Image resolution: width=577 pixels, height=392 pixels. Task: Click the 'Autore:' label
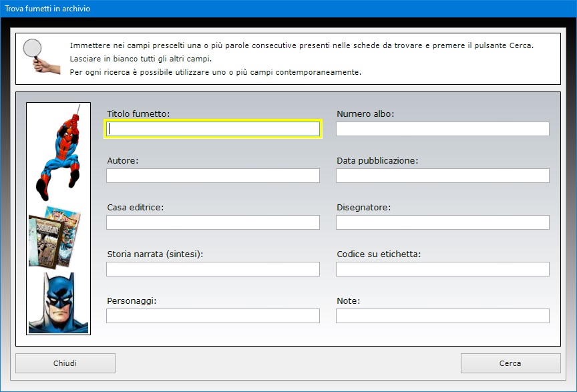(x=122, y=161)
